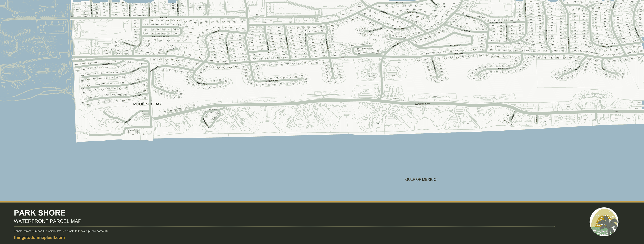The width and height of the screenshot is (644, 244).
Task: Click the NEPTUNES BIGHT street label
Action: coord(434,66)
